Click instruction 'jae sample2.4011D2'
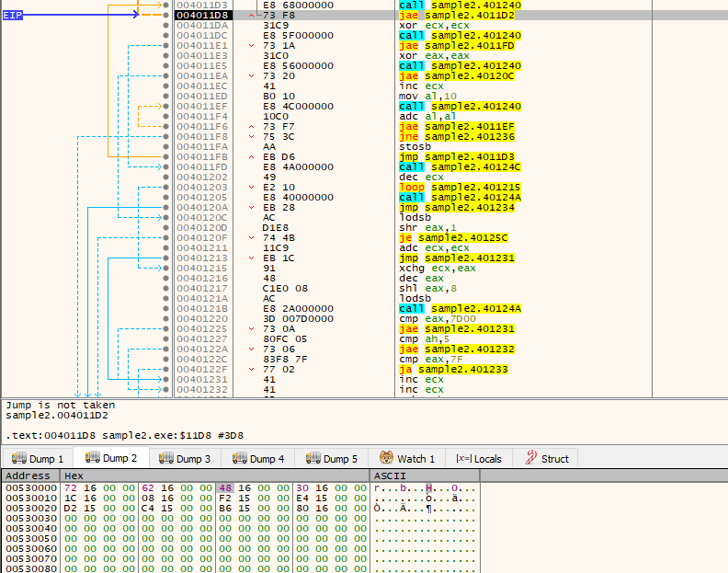This screenshot has height=573, width=728. (457, 16)
